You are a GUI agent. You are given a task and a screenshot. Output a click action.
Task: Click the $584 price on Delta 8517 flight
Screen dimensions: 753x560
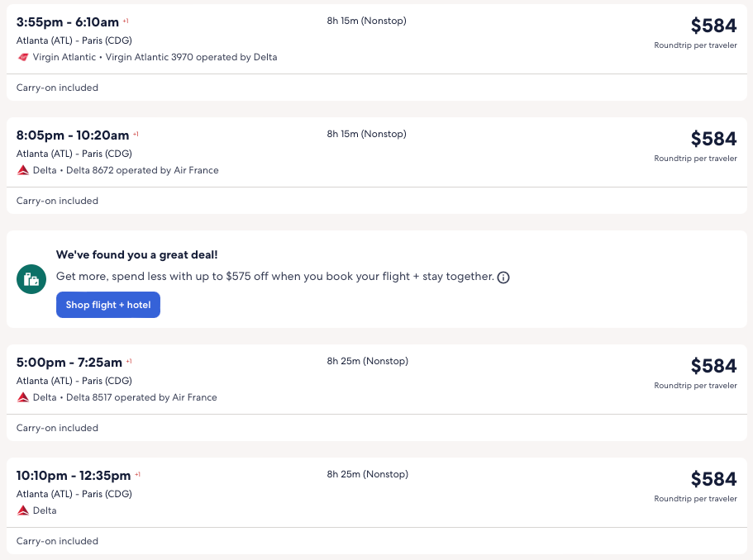[x=713, y=366]
